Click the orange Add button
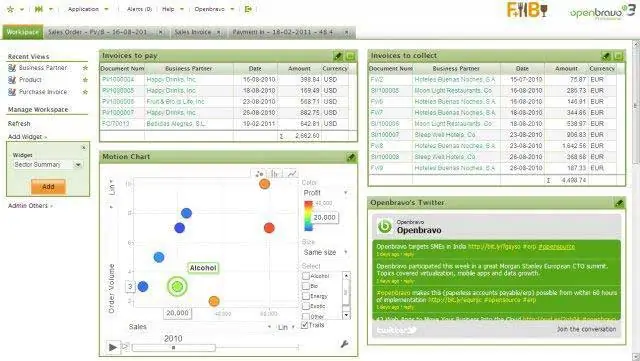640x361 pixels. coord(48,187)
